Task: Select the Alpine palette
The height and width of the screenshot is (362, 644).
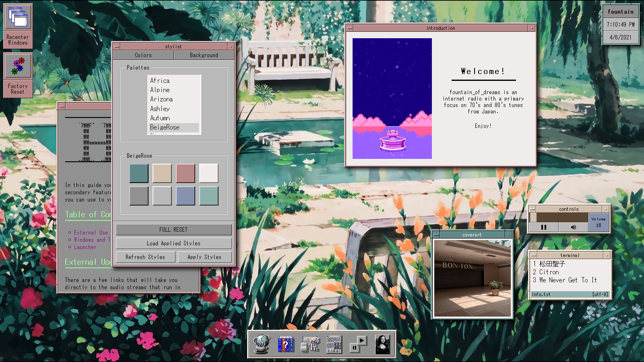Action: click(174, 90)
